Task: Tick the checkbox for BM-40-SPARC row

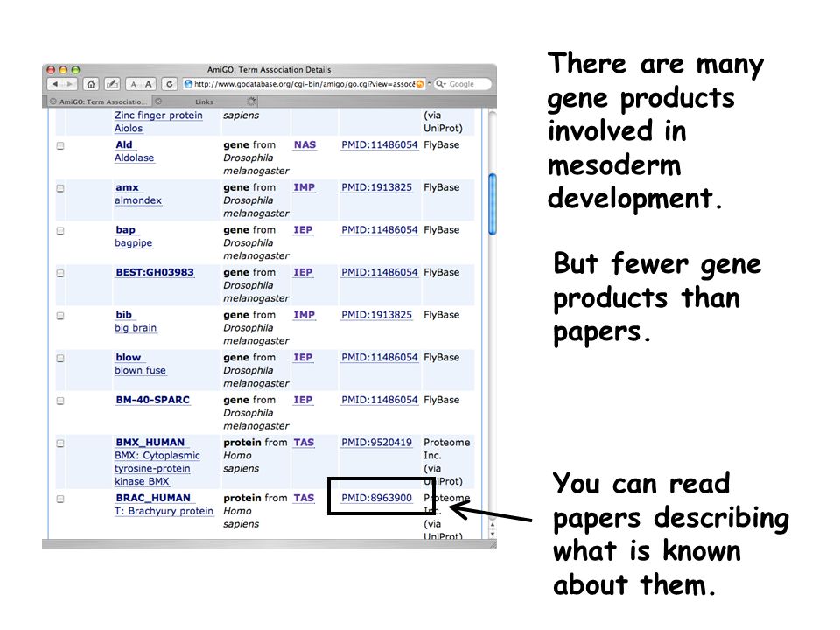Action: click(x=60, y=401)
